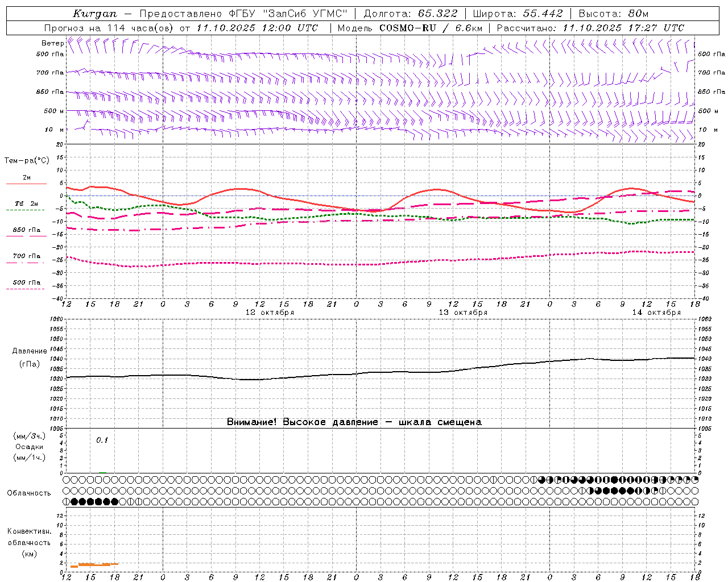Click the "Высота: 80м" header field
Image resolution: width=728 pixels, height=582 pixels.
pyautogui.click(x=614, y=14)
